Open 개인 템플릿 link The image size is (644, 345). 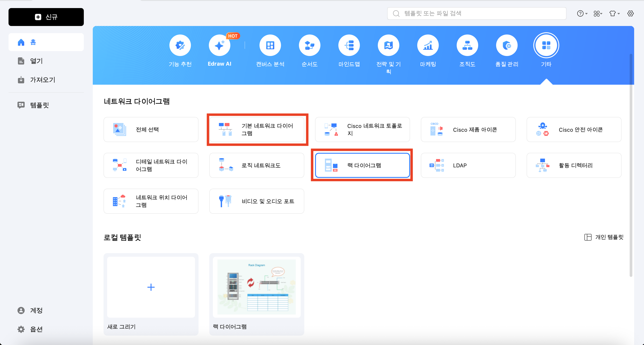coord(604,237)
